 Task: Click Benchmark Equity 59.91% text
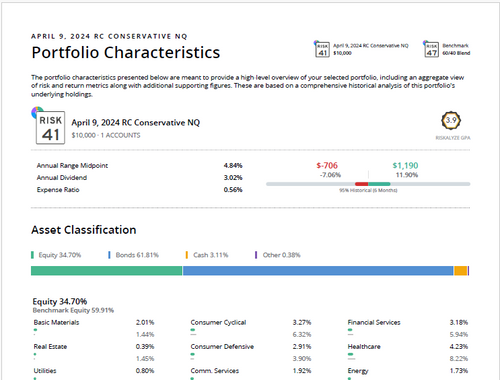tap(73, 310)
